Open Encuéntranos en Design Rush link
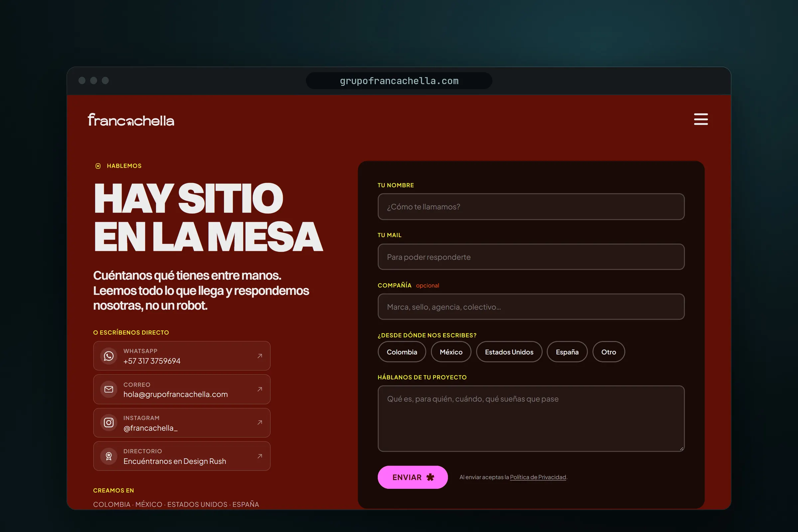The image size is (798, 532). click(x=182, y=456)
